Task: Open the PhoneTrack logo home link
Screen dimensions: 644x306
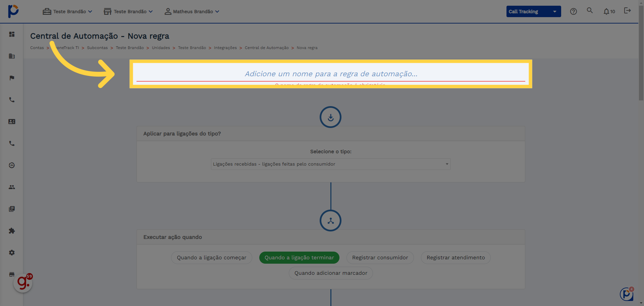Action: (13, 11)
